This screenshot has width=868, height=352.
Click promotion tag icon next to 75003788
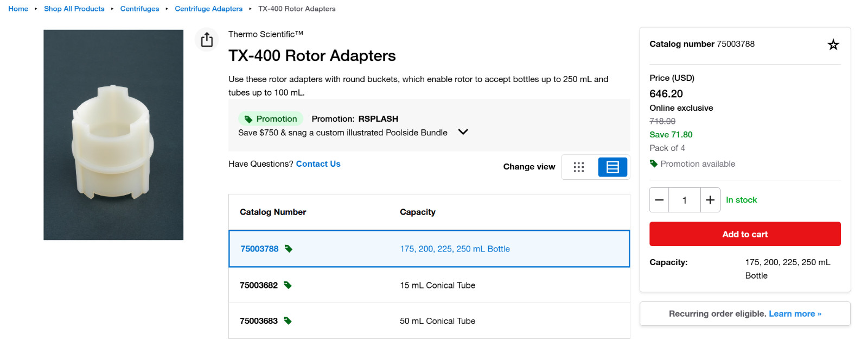[289, 249]
